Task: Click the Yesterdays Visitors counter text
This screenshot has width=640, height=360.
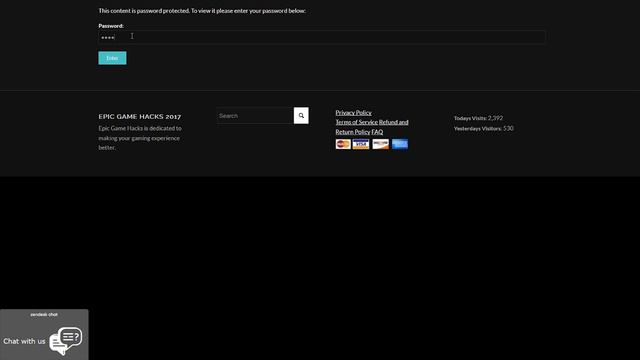Action: click(484, 129)
